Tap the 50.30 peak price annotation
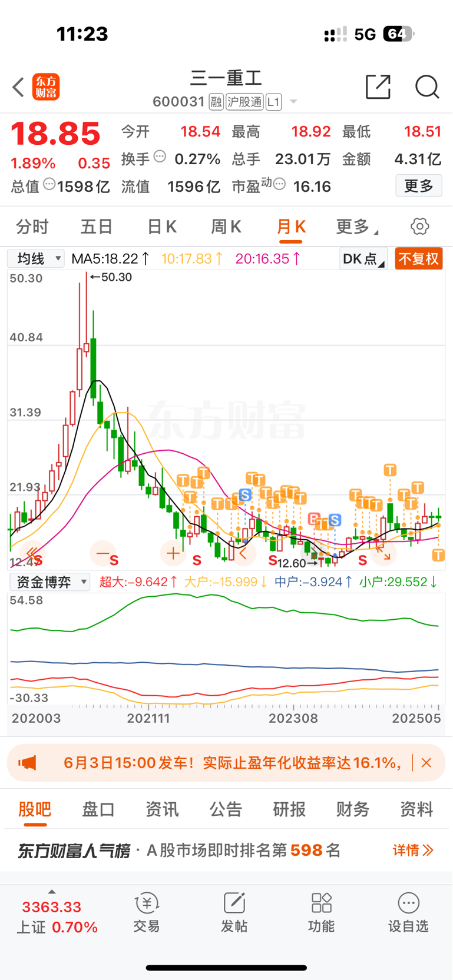The image size is (453, 980). [111, 277]
